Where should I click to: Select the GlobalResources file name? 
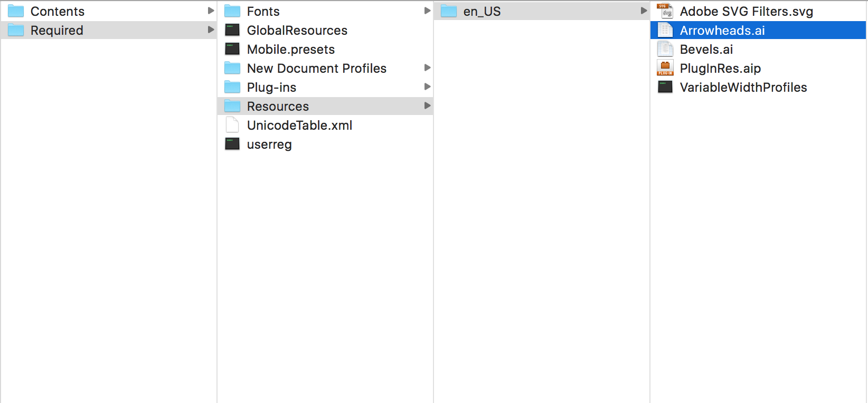point(297,31)
